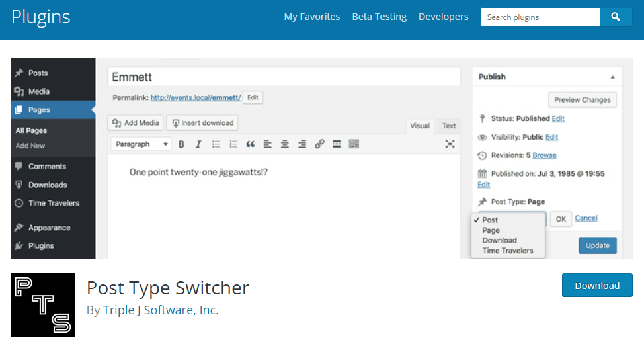Click the search magnifier button
This screenshot has height=348, width=644.
[x=616, y=17]
